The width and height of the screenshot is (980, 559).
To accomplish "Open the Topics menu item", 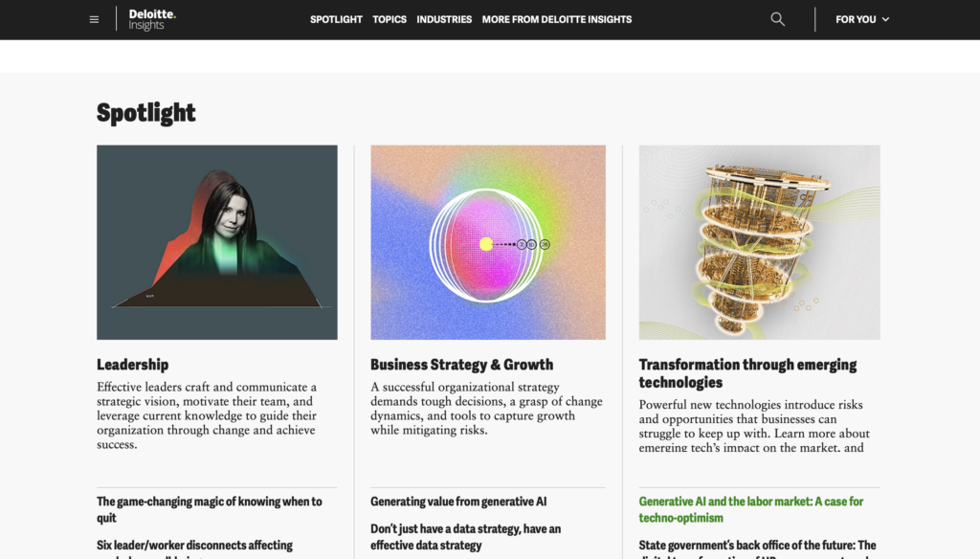I will [x=390, y=19].
